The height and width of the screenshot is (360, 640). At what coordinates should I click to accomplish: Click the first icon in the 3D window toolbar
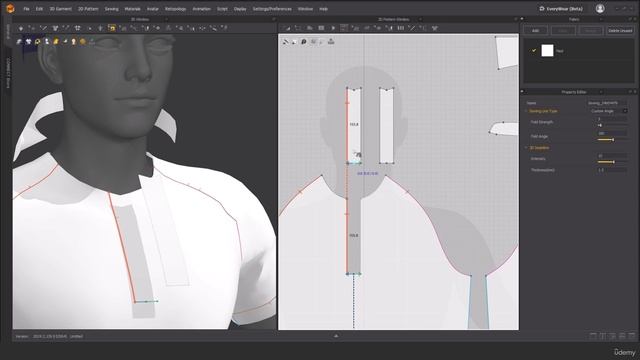tap(21, 28)
